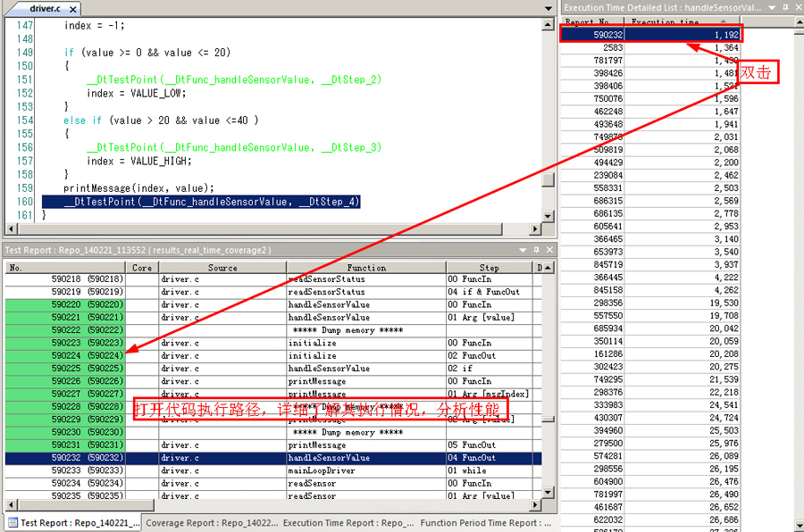Image resolution: width=804 pixels, height=532 pixels.
Task: Select report 161286 in Execution Time list
Action: point(650,353)
